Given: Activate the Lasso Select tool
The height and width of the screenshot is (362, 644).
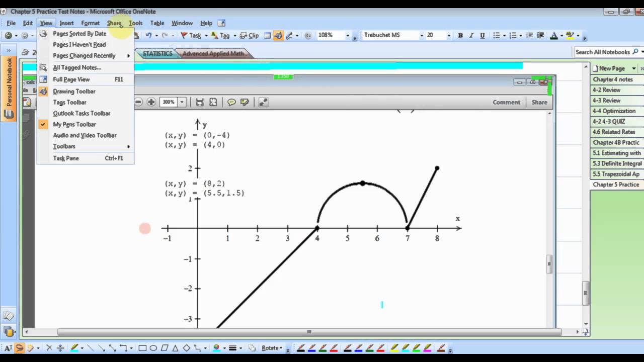Looking at the screenshot, I should 19,348.
